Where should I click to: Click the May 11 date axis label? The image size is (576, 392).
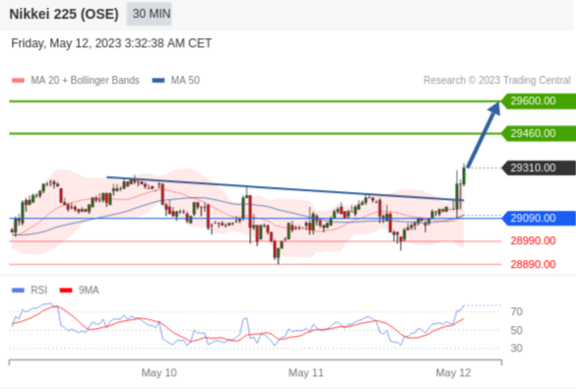tap(306, 373)
